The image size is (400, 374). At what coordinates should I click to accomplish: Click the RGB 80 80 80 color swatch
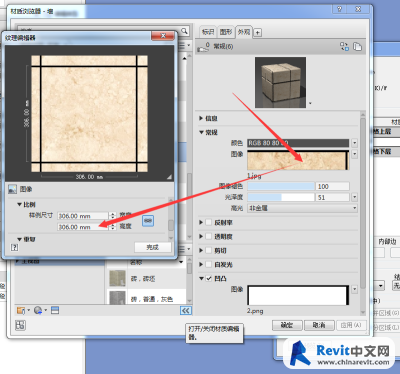(298, 143)
